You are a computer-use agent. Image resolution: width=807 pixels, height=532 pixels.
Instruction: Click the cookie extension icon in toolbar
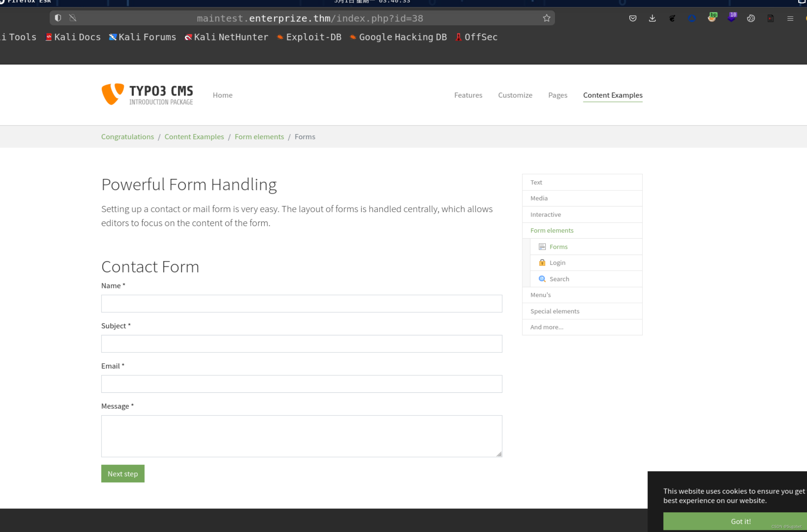pyautogui.click(x=751, y=18)
